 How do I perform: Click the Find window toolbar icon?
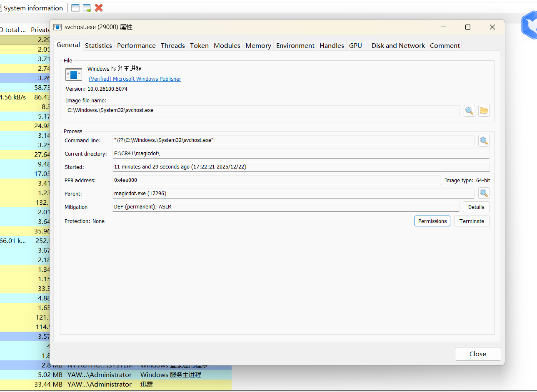pos(75,8)
